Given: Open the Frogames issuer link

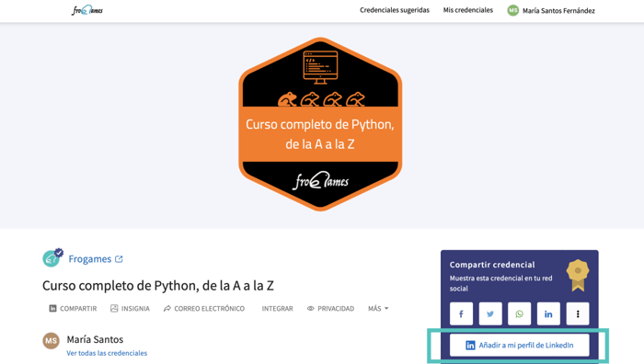Looking at the screenshot, I should 89,259.
